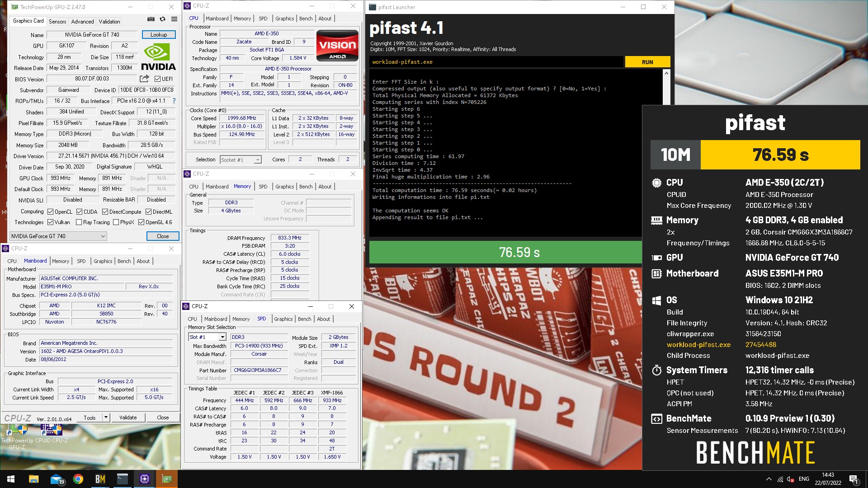868x488 pixels.
Task: Enable the Ray Tracing checkbox
Action: [x=79, y=222]
